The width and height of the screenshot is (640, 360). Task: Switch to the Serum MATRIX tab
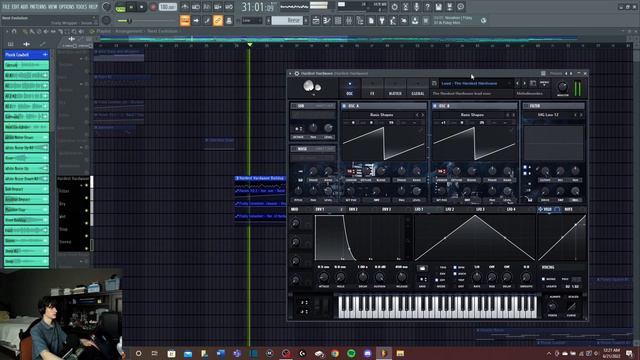tap(395, 88)
